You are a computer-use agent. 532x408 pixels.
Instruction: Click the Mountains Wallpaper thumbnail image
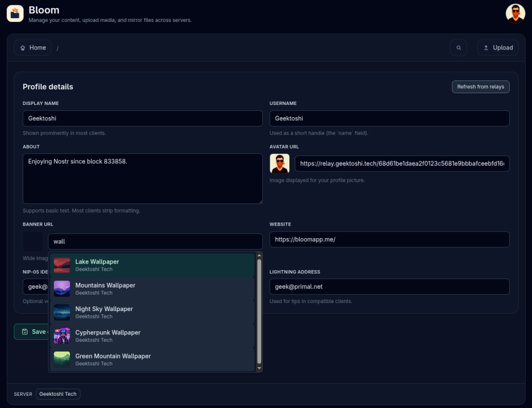coord(62,289)
